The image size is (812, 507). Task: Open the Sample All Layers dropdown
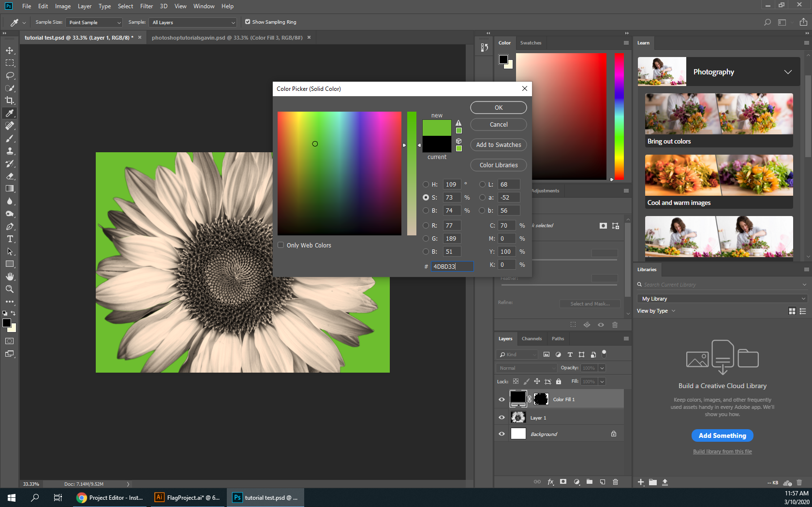tap(193, 22)
